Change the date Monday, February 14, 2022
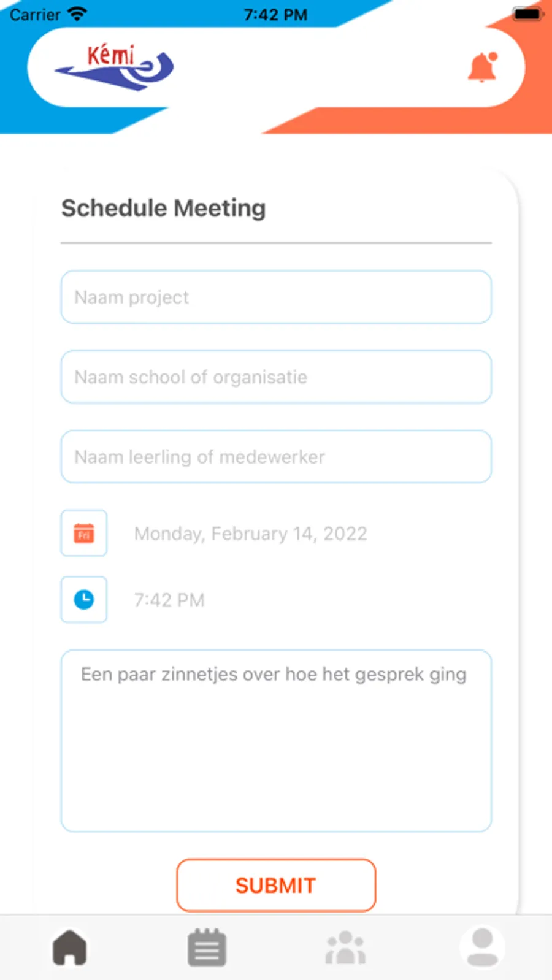552x980 pixels. [250, 534]
